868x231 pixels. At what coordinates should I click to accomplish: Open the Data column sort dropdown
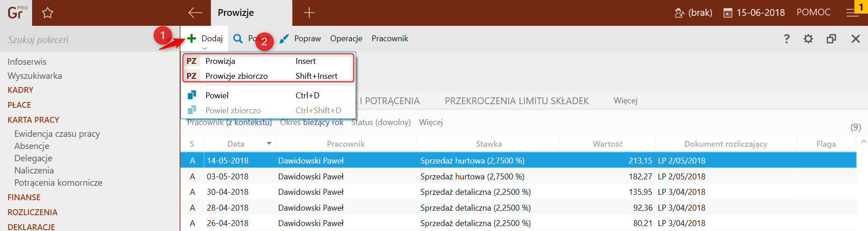269,144
